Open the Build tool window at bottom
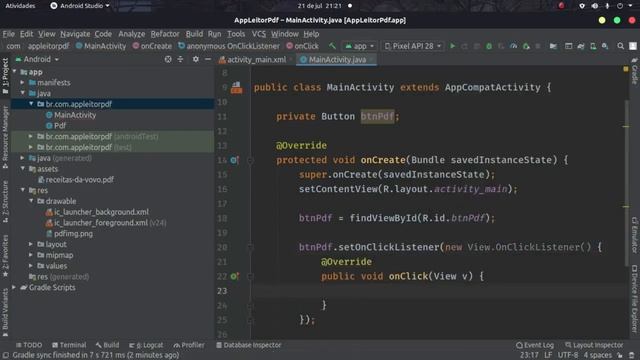640x360 pixels. (x=107, y=345)
